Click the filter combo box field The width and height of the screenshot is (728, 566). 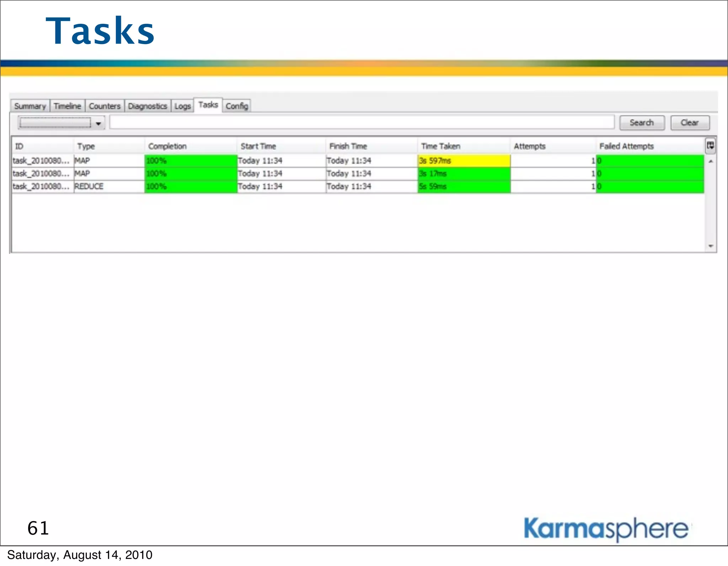pos(55,123)
